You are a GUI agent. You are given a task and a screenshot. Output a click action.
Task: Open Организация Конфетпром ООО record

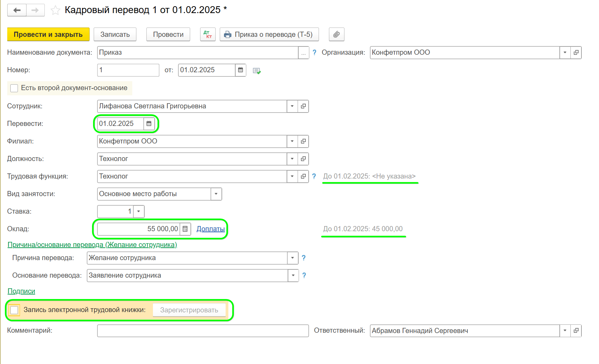(x=576, y=53)
